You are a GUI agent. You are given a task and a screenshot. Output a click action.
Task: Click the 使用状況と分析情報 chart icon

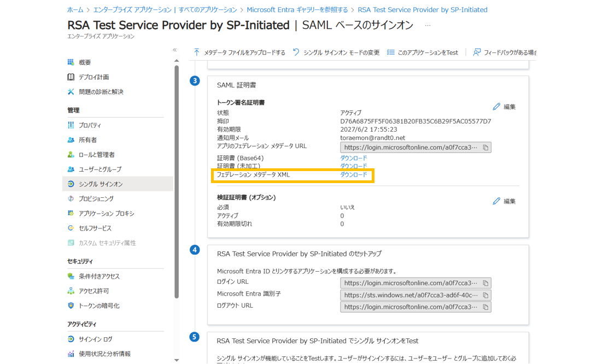pyautogui.click(x=71, y=354)
